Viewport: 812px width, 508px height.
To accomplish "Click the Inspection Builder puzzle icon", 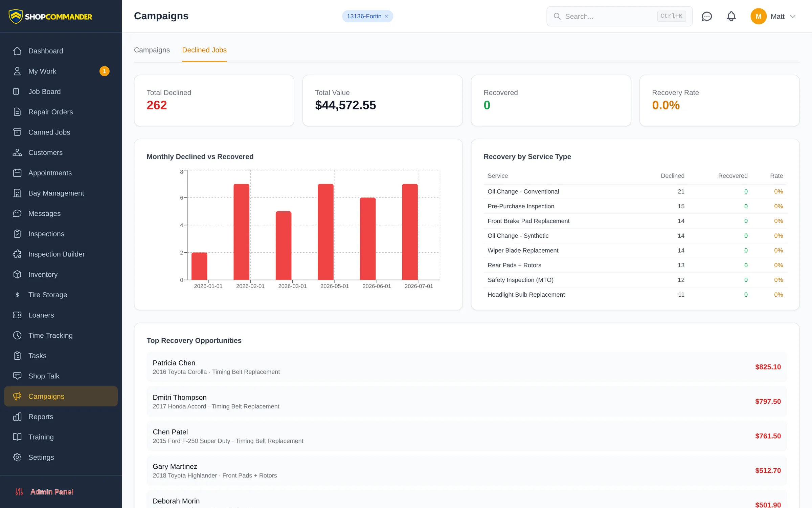I will 17,254.
